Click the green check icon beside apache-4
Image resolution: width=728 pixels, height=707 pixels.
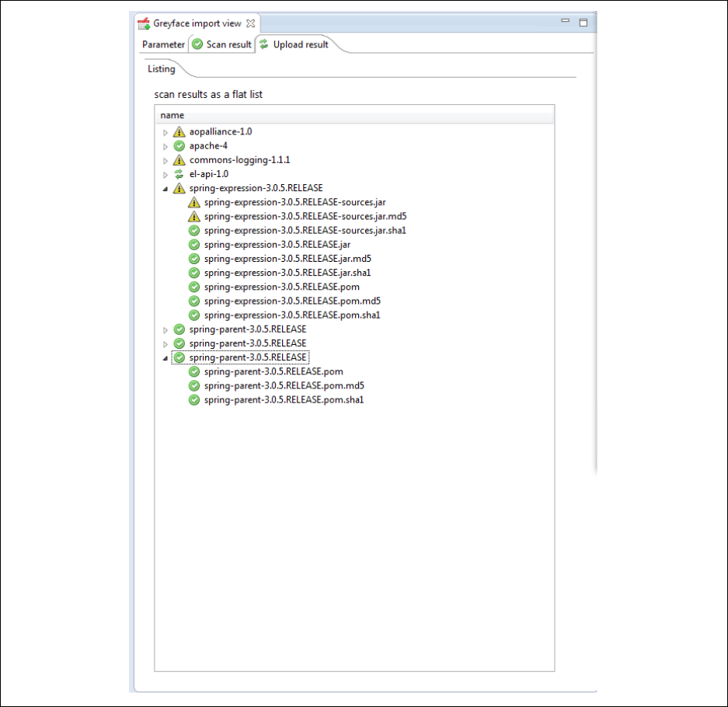(179, 146)
